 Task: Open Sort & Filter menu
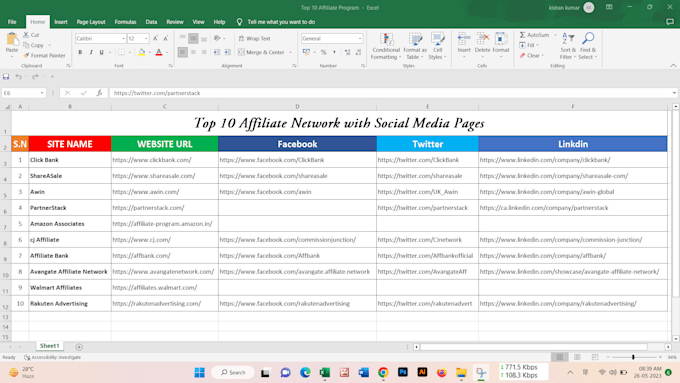(x=568, y=46)
